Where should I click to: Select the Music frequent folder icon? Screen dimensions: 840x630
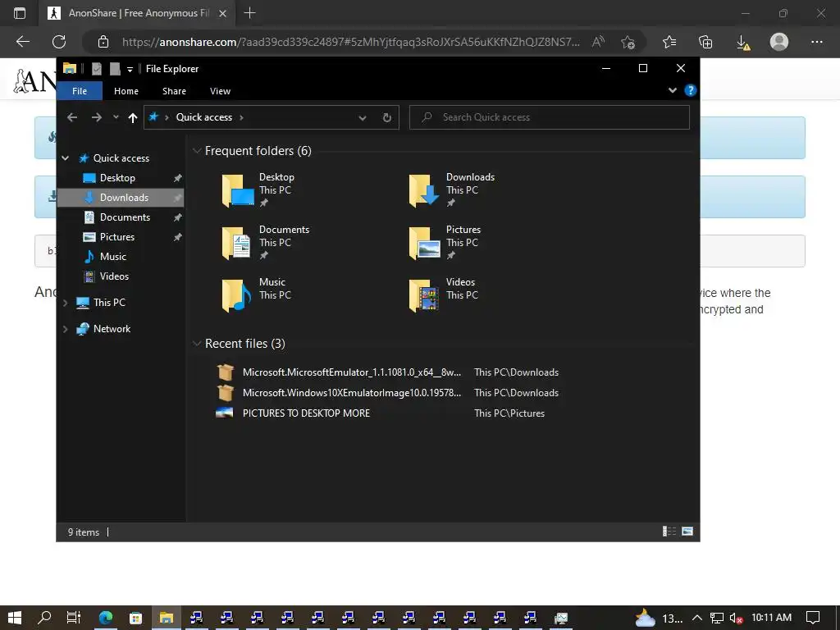[237, 295]
